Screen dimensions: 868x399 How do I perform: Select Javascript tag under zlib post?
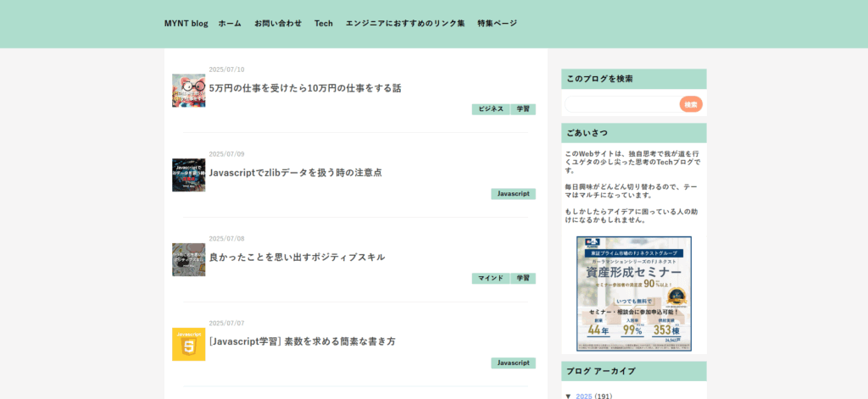(513, 194)
